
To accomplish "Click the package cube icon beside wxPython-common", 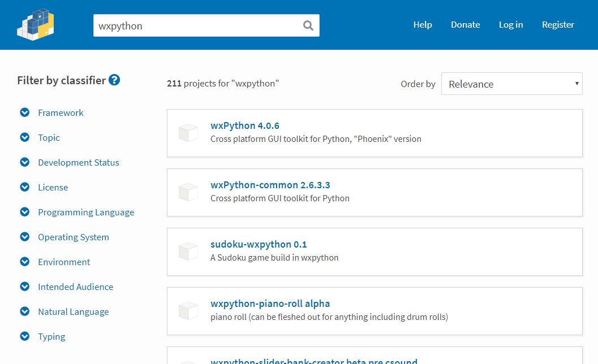I will pos(188,192).
